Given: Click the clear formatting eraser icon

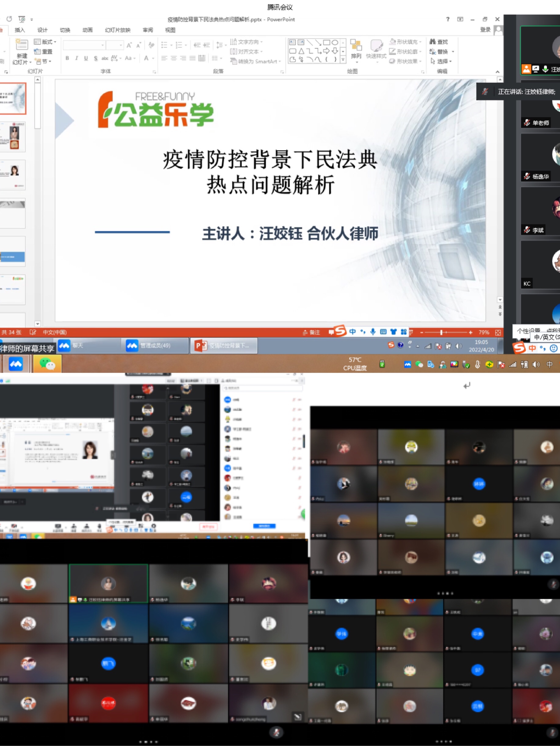Looking at the screenshot, I should point(152,45).
